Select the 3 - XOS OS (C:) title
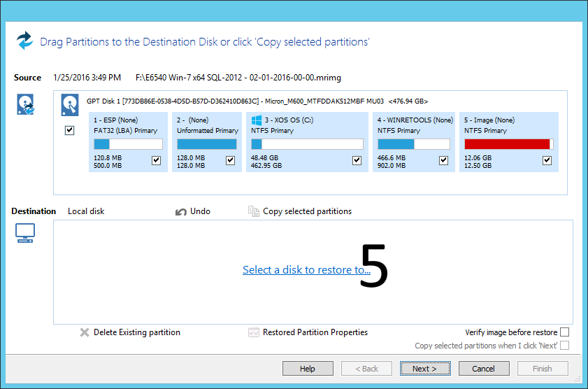The height and width of the screenshot is (389, 588). (x=289, y=120)
